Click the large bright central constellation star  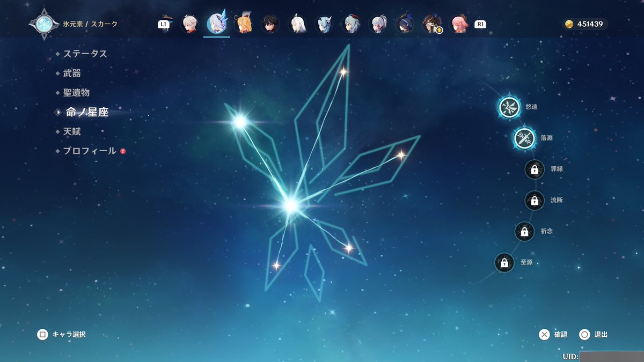(291, 205)
